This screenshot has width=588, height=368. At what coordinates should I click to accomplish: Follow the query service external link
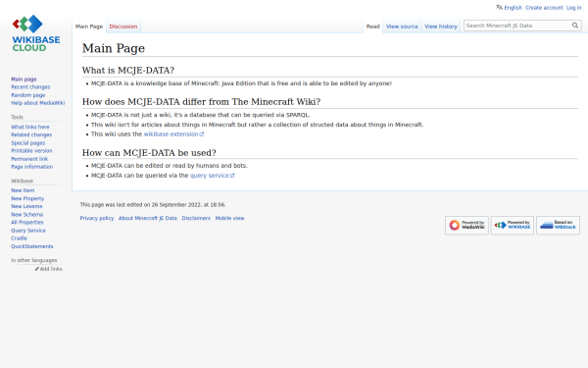pos(212,176)
